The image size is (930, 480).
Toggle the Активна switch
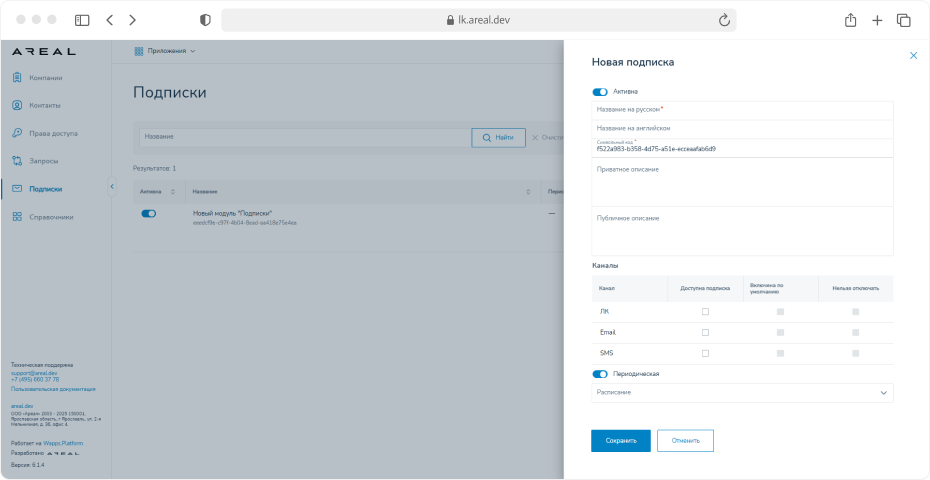pos(600,92)
